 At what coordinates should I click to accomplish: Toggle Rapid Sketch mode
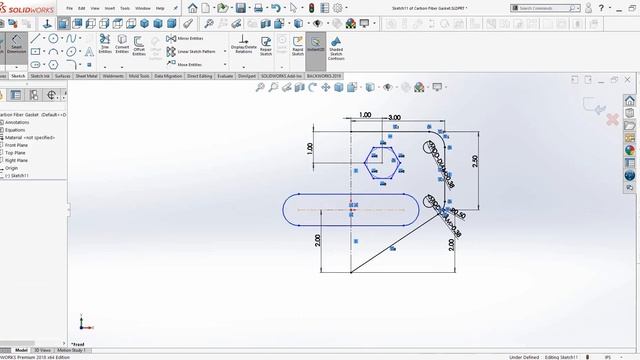(298, 46)
